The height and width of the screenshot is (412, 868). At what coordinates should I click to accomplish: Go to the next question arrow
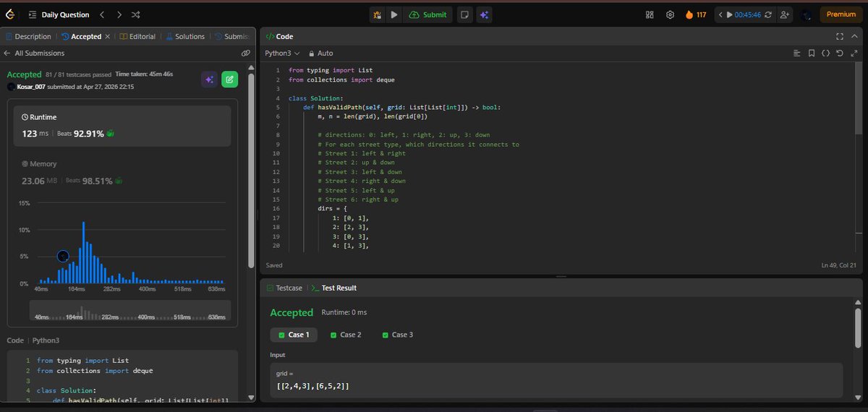119,14
